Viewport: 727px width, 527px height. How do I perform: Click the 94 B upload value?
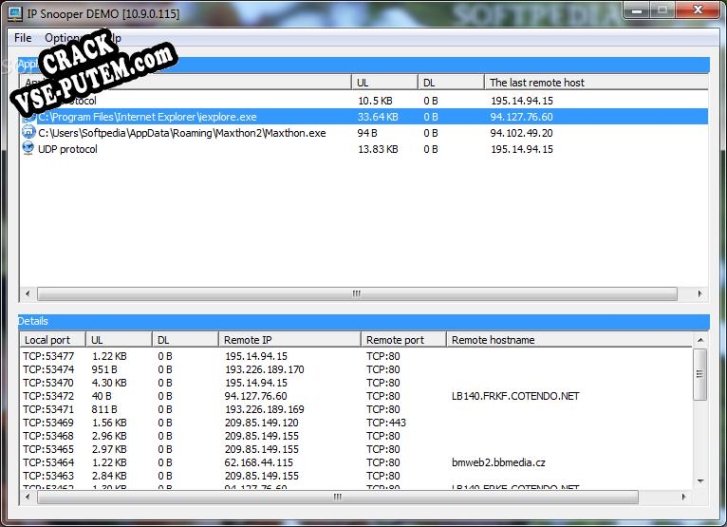coord(367,133)
